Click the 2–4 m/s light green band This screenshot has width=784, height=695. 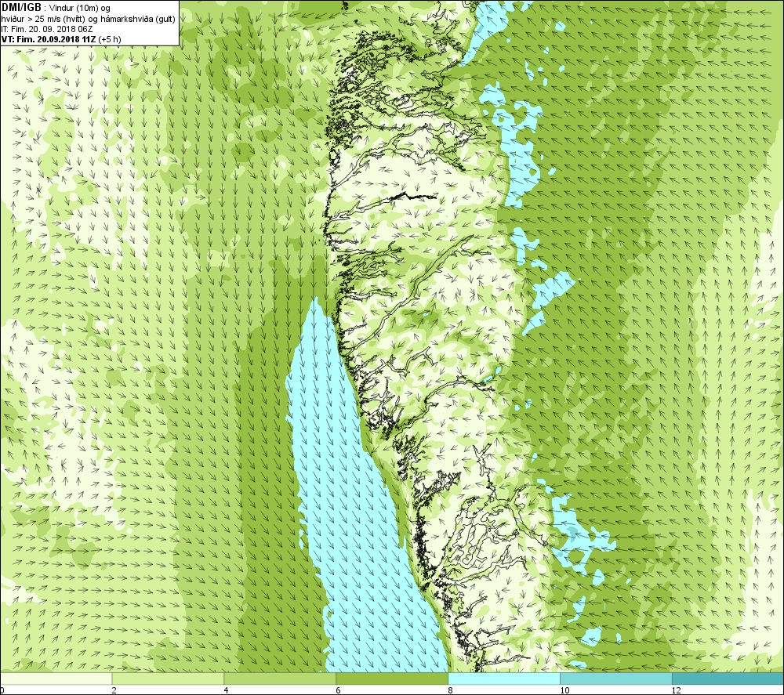point(168,679)
